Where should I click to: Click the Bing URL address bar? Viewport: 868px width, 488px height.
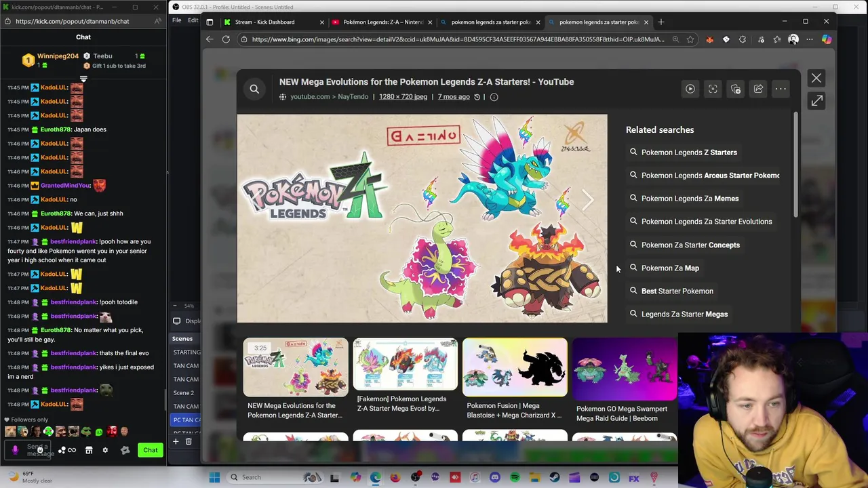click(458, 39)
